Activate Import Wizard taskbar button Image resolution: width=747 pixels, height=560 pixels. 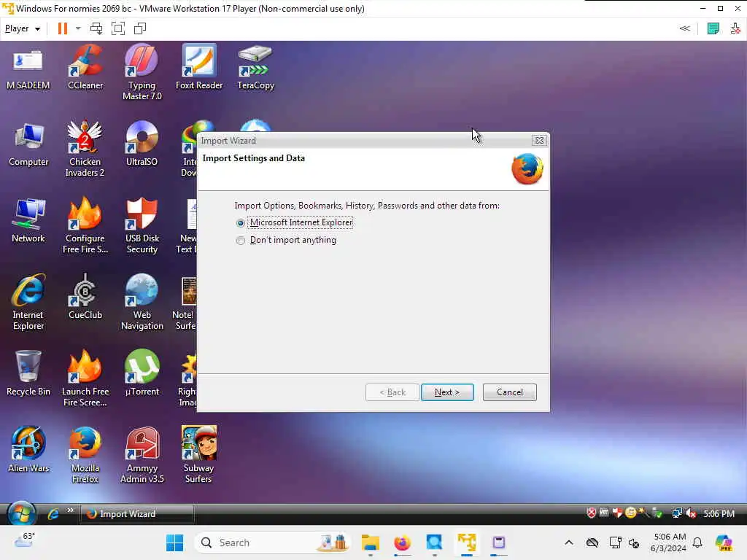[x=137, y=514]
